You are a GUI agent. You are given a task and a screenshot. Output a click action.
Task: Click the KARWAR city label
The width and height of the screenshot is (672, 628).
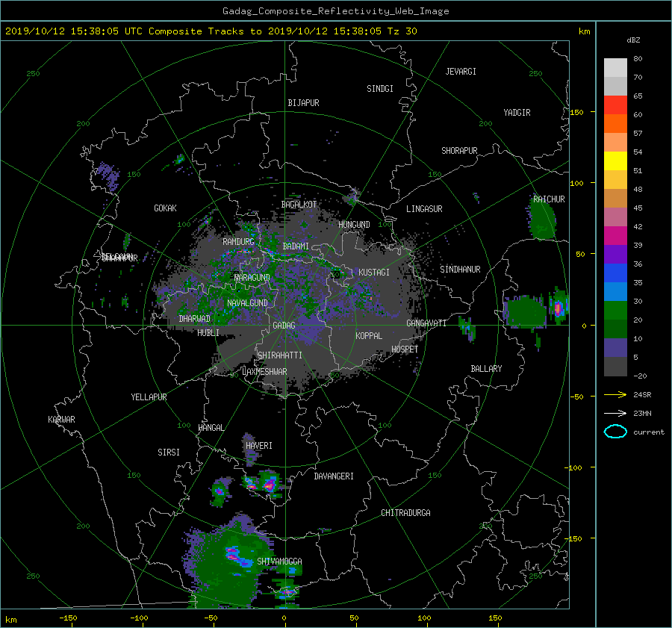(x=61, y=419)
